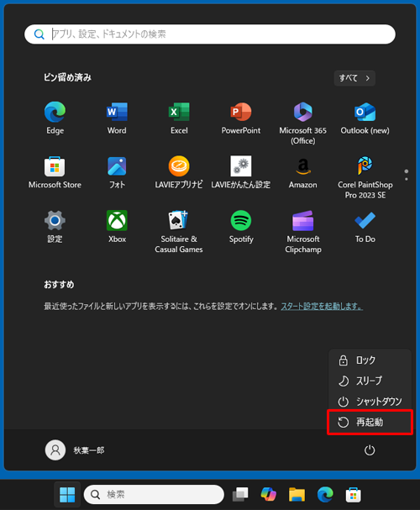This screenshot has width=420, height=510.
Task: Launch Spotify from pinned apps
Action: pyautogui.click(x=241, y=227)
